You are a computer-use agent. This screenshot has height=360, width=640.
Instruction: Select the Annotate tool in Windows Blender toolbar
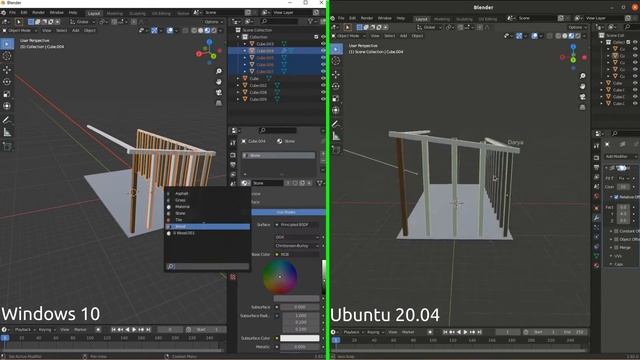coord(7,120)
